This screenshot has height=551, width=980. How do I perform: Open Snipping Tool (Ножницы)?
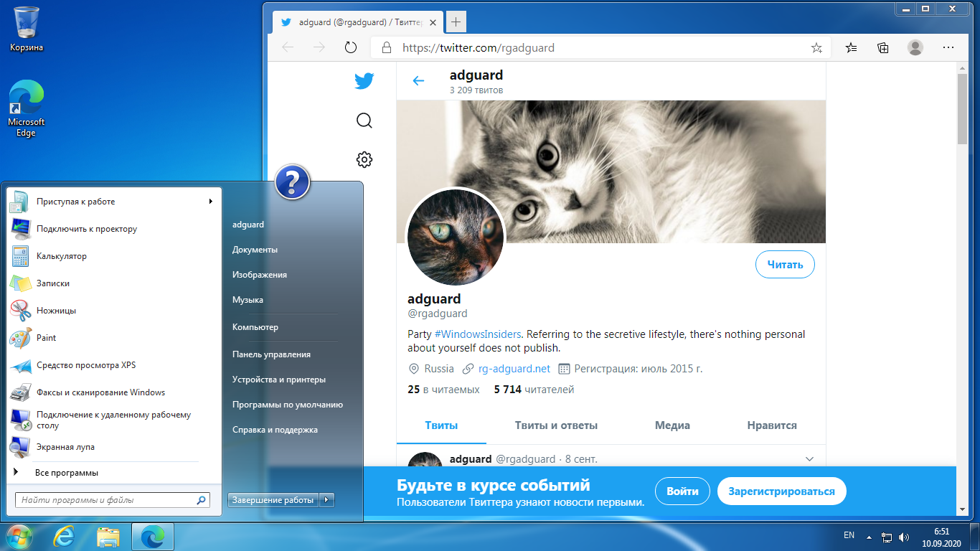[115, 311]
